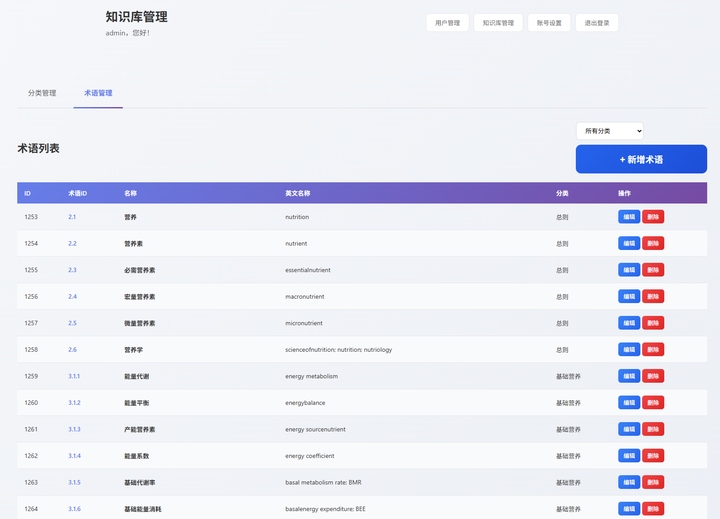Edit row 1259 能量代谢
The image size is (720, 519).
629,376
